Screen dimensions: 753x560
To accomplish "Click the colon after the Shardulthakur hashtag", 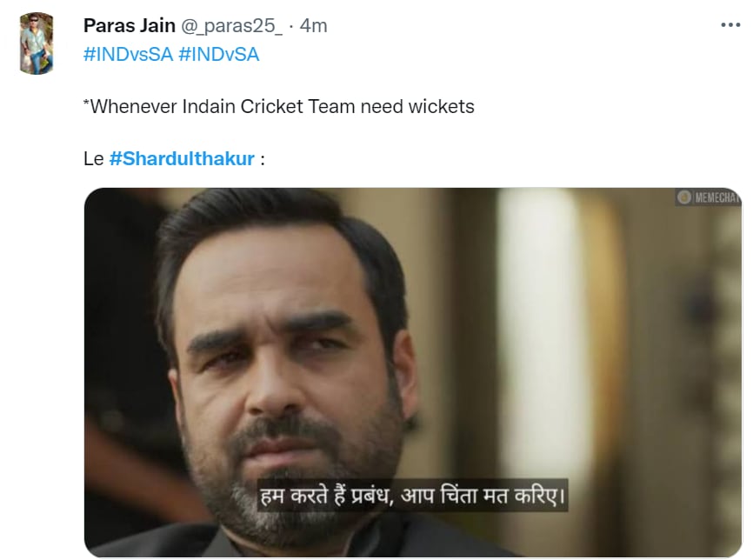I will tap(263, 159).
